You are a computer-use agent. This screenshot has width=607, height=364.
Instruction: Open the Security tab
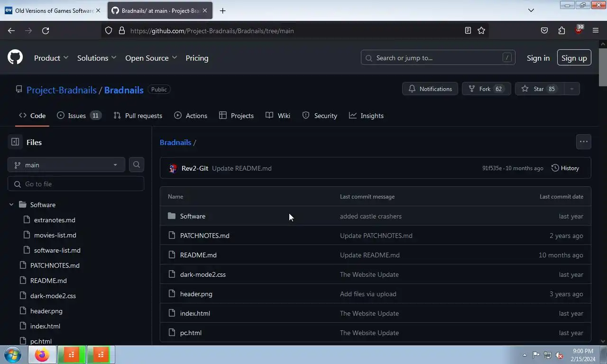[x=320, y=116]
